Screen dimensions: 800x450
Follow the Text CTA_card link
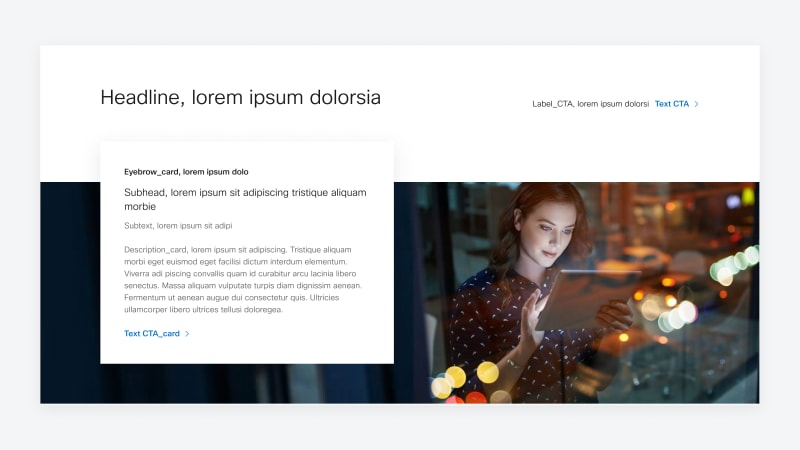[152, 334]
